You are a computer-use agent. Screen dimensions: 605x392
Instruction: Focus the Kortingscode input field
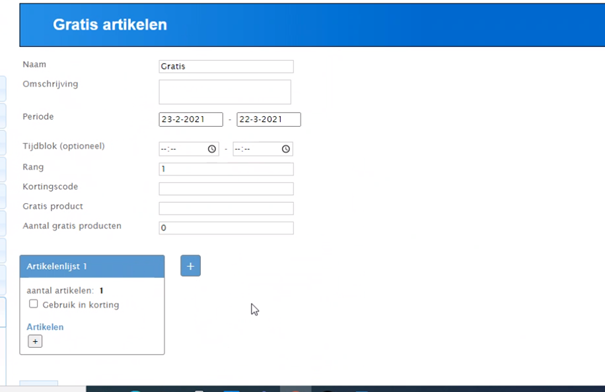(226, 189)
